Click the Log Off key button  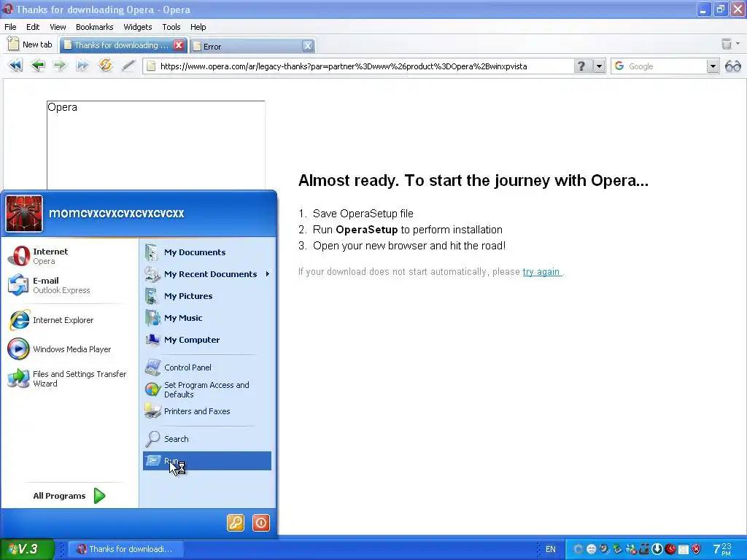click(236, 523)
